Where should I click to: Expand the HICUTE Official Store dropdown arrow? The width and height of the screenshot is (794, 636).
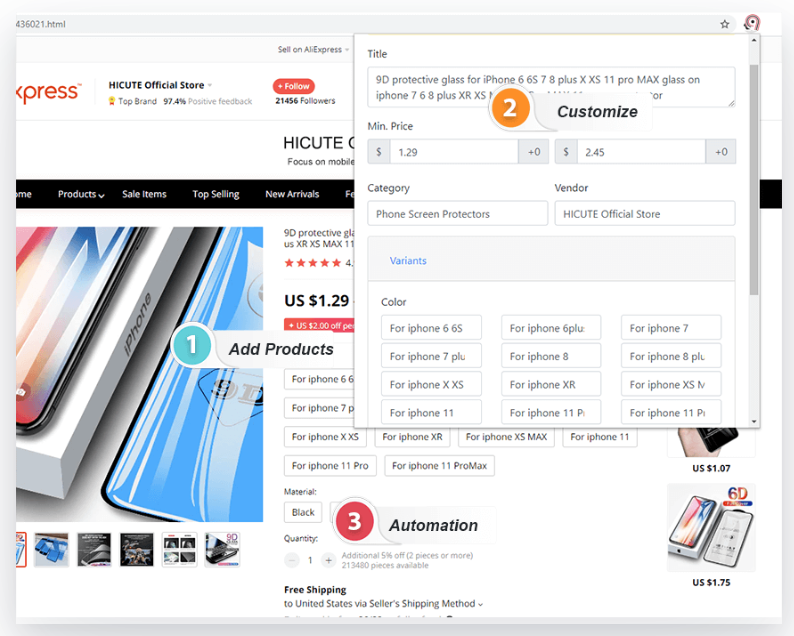pos(210,85)
